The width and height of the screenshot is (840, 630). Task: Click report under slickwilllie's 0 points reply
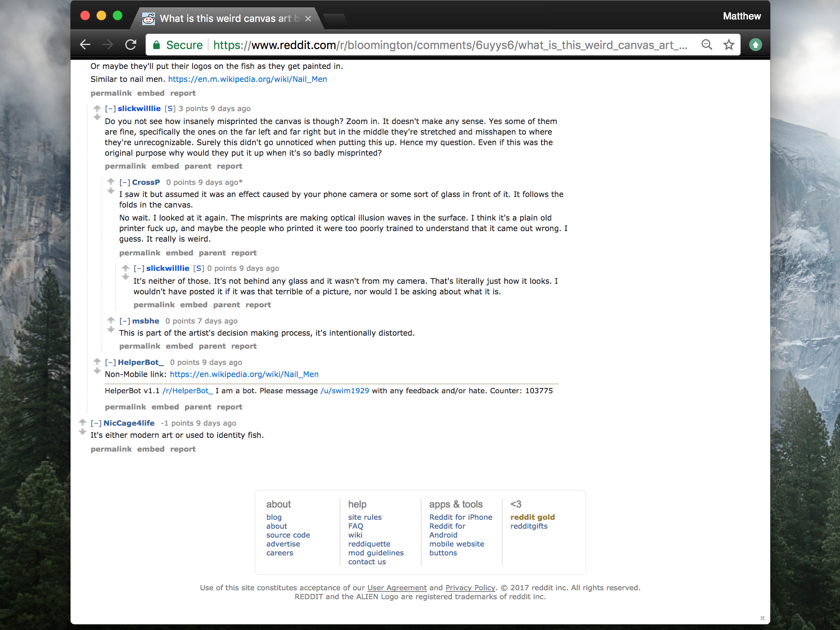pos(258,305)
